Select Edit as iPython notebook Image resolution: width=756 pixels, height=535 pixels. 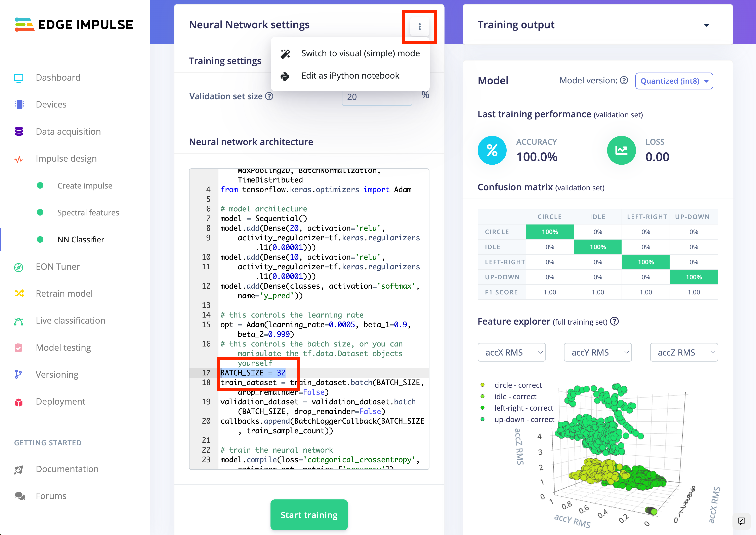350,76
